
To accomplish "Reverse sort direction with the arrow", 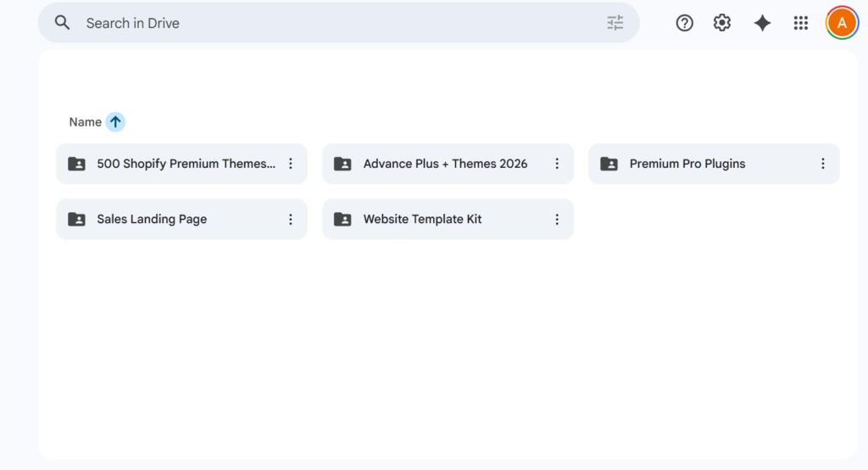I will (x=115, y=122).
